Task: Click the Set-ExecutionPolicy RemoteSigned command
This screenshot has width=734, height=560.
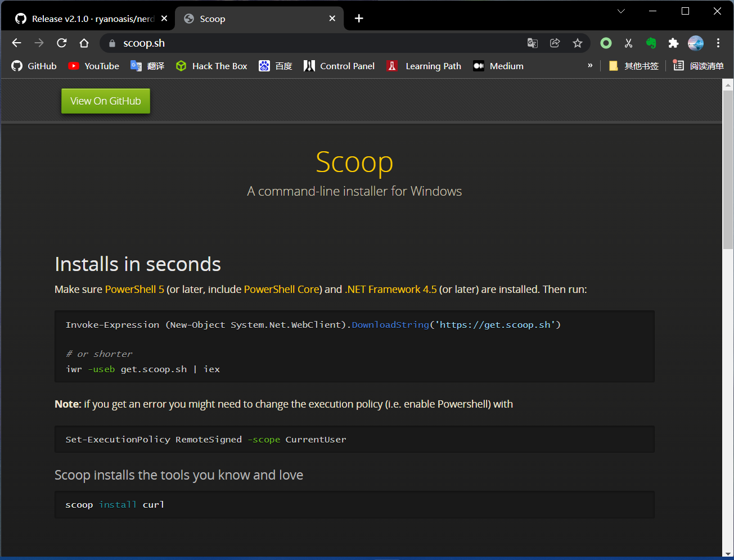Action: point(206,440)
